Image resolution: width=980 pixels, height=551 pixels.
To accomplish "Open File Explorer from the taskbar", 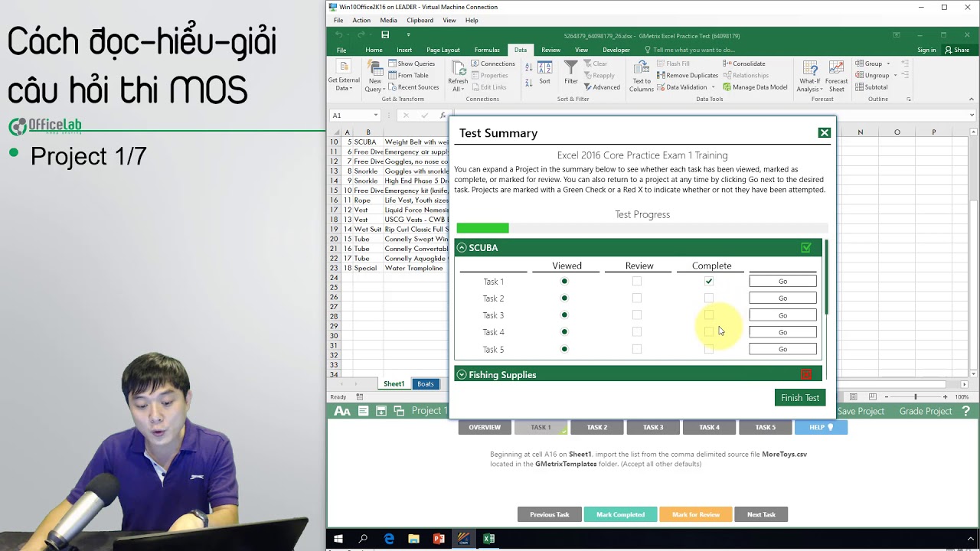I will click(x=413, y=539).
